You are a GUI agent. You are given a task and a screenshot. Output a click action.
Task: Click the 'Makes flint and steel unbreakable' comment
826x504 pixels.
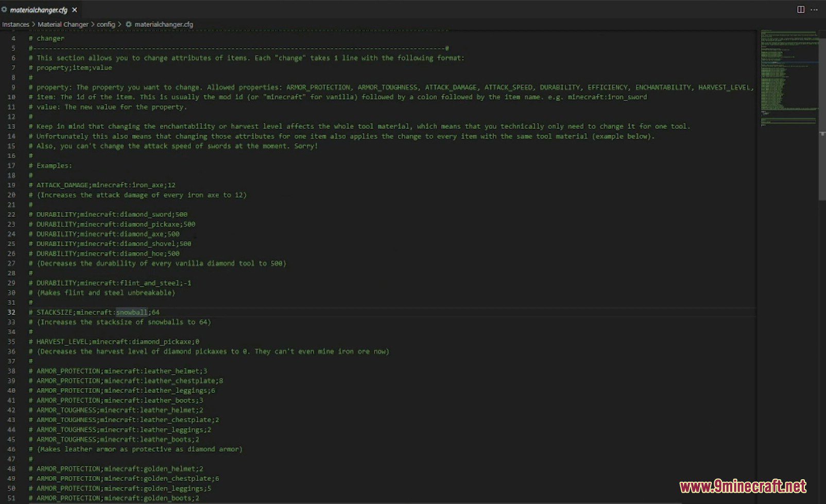click(x=106, y=293)
